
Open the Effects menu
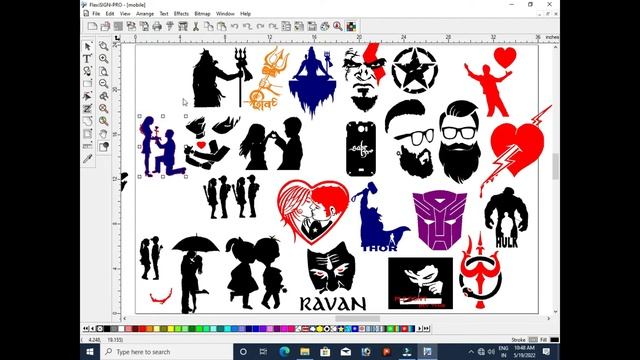click(181, 13)
